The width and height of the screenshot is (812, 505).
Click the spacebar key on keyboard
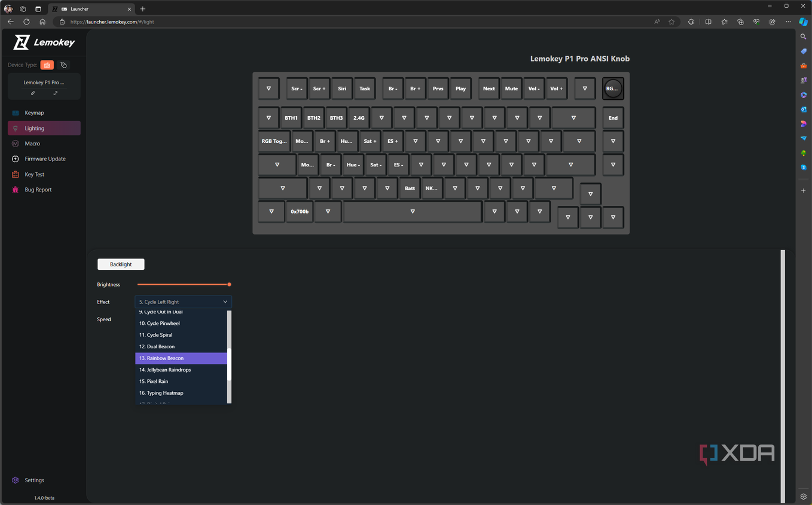click(413, 211)
